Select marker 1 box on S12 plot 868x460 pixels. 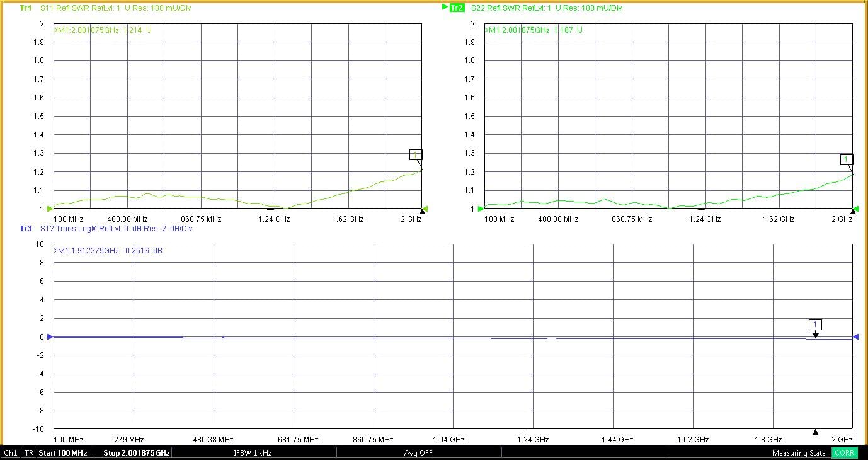point(815,325)
